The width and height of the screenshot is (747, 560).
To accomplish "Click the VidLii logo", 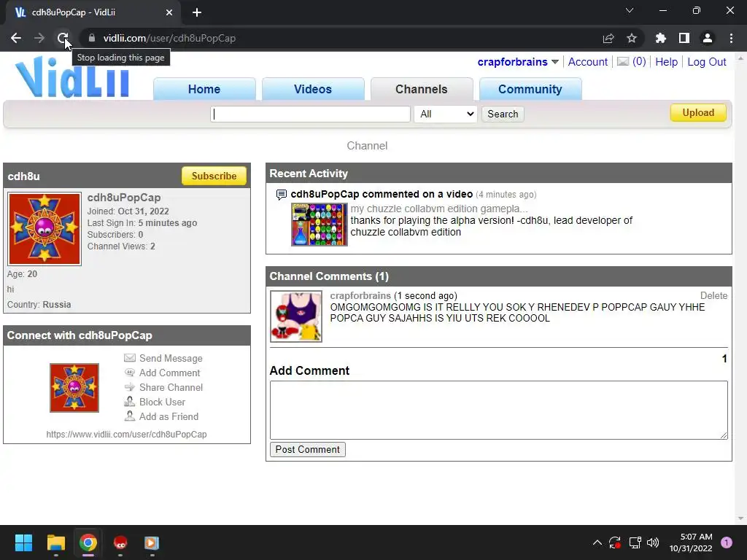I will coord(72,77).
